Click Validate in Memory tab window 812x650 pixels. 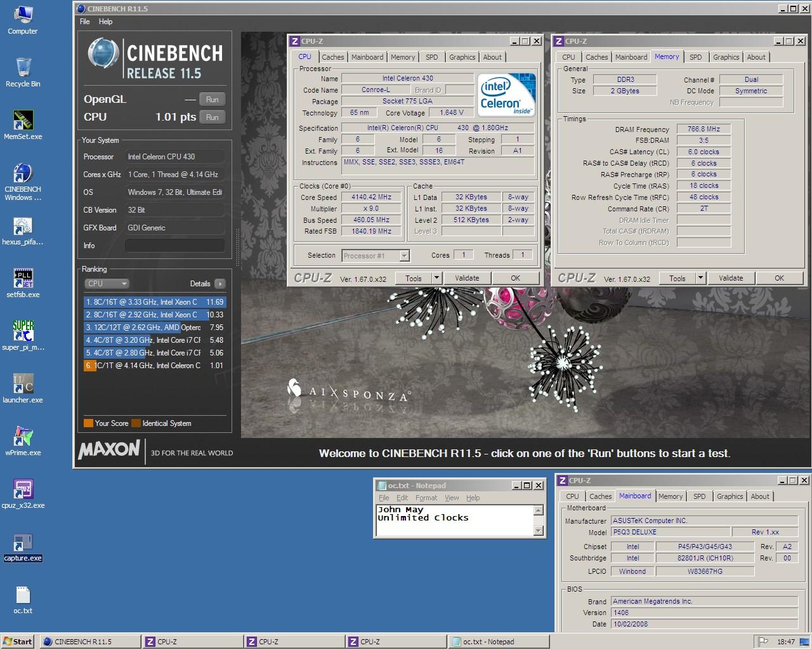731,278
